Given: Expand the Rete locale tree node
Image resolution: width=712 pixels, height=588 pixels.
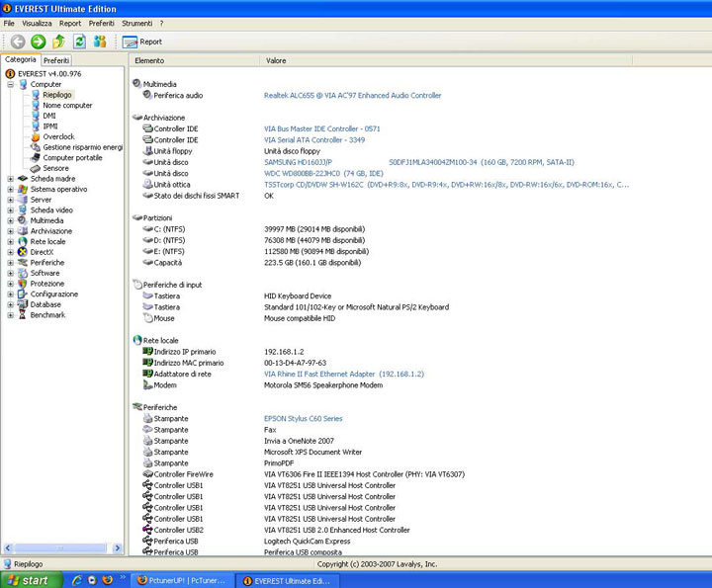Looking at the screenshot, I should click(11, 241).
